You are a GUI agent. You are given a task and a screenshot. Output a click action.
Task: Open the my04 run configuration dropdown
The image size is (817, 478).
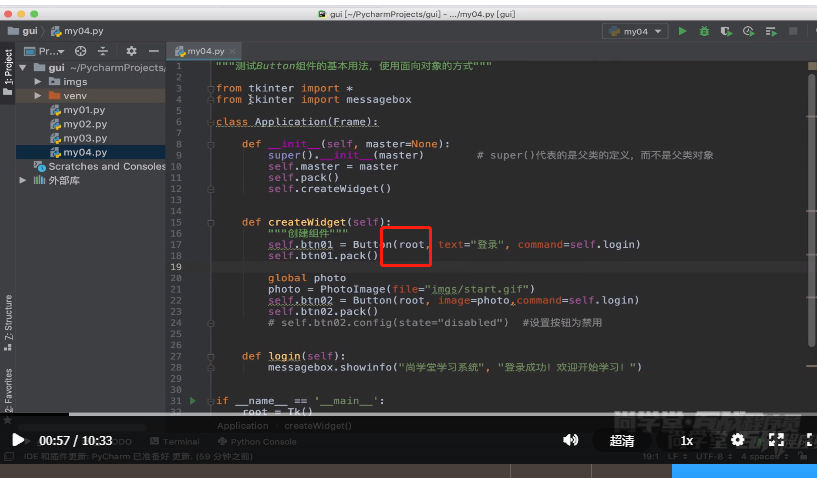click(635, 31)
